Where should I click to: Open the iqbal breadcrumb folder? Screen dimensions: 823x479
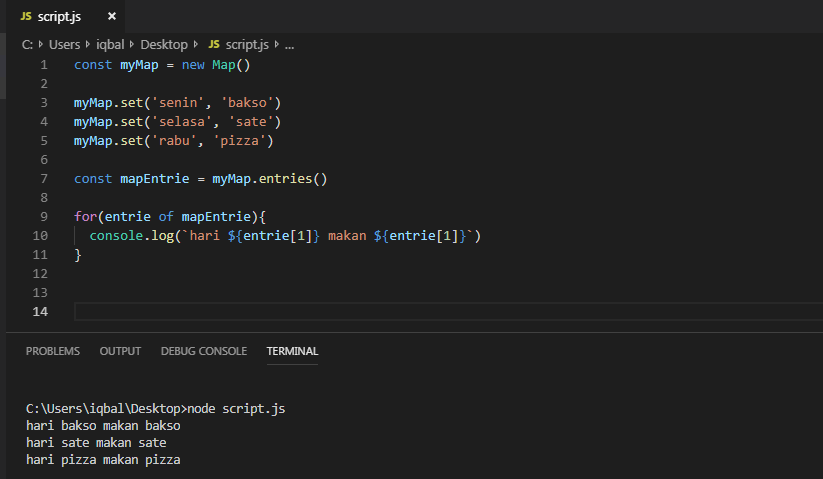110,45
